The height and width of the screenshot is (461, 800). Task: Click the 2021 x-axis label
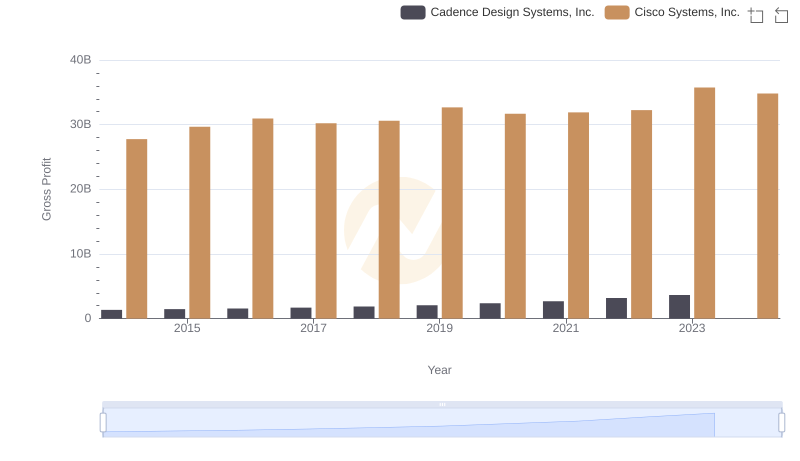(565, 328)
